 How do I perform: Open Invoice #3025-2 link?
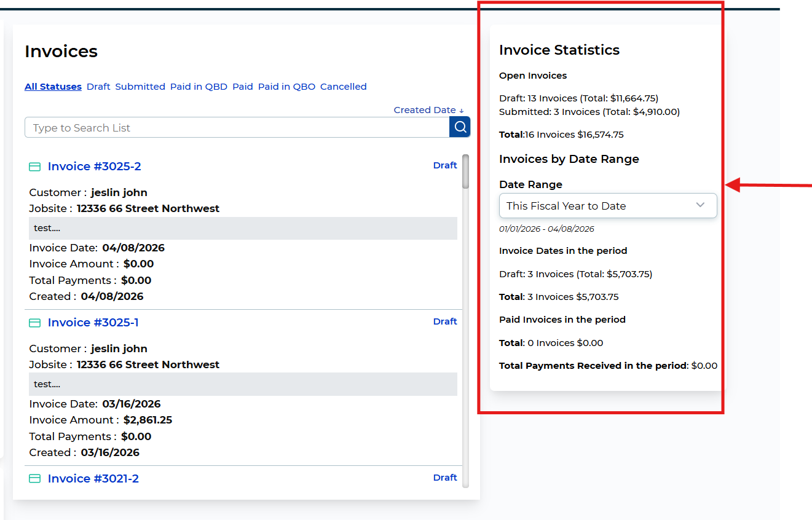(x=94, y=167)
